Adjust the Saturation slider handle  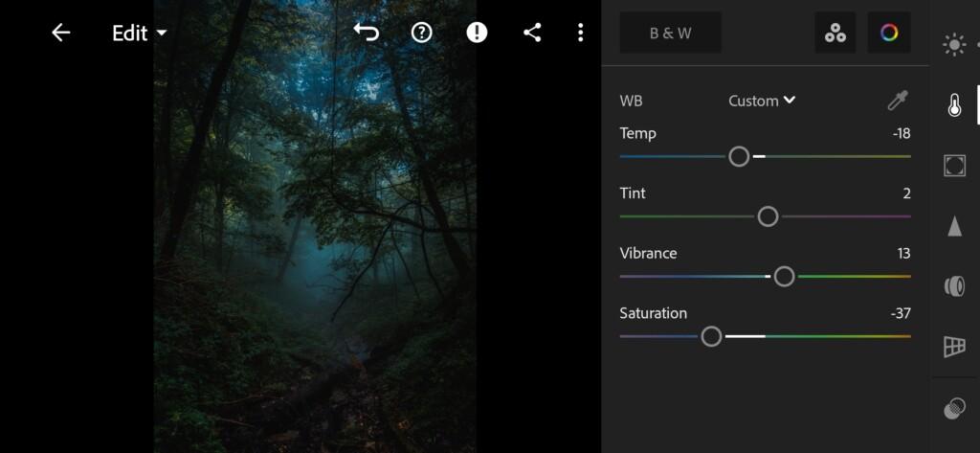point(711,336)
